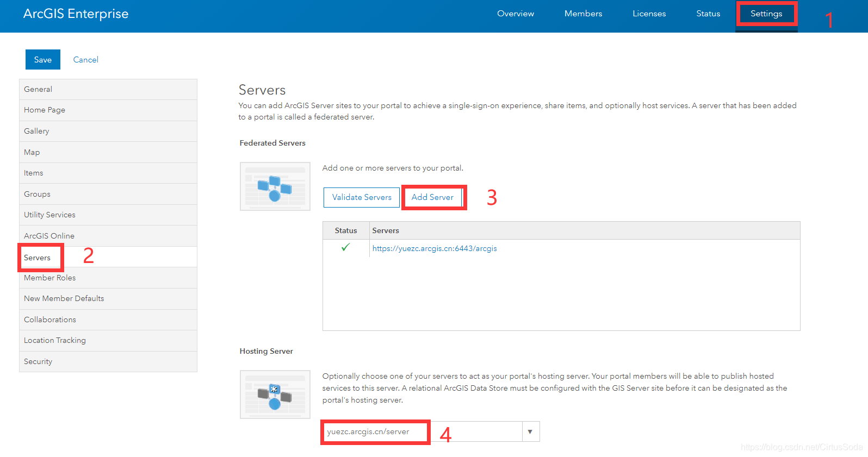868x457 pixels.
Task: Click the green checkmark status icon
Action: pos(345,247)
